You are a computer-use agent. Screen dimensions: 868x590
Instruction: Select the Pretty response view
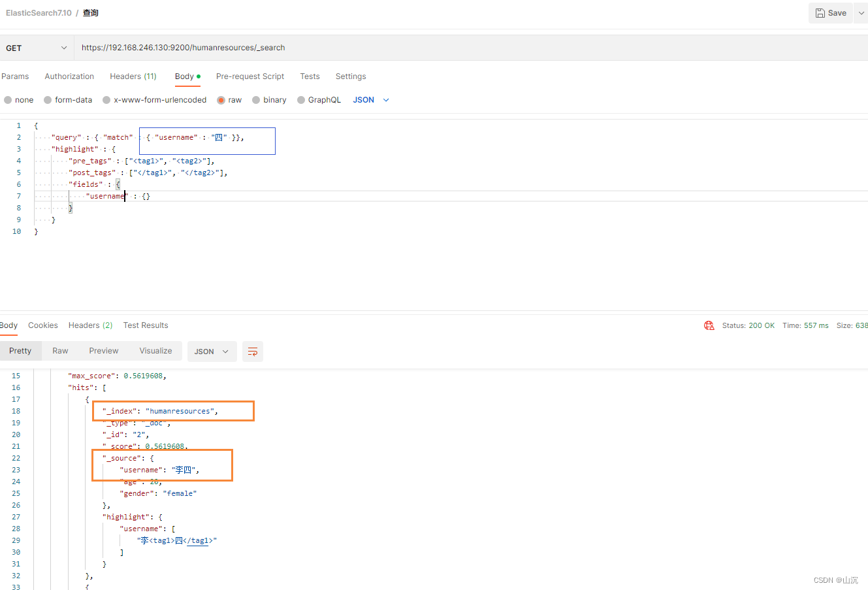[20, 351]
